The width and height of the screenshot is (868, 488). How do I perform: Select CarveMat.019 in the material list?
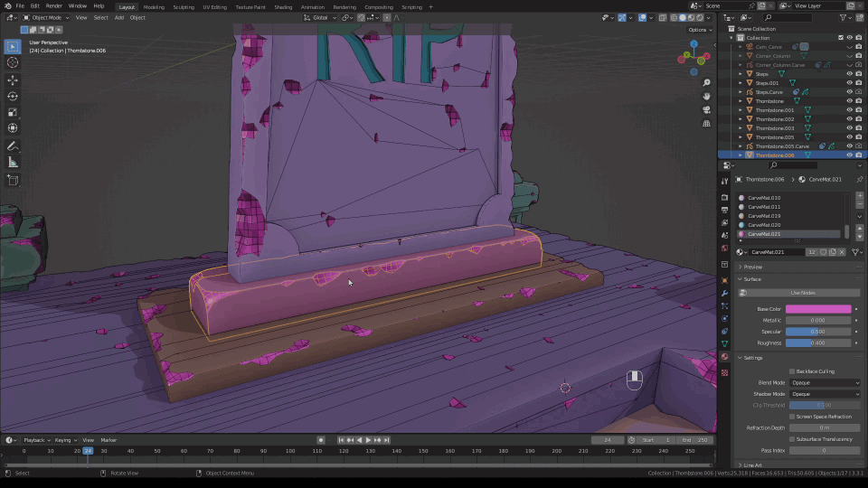coord(763,216)
